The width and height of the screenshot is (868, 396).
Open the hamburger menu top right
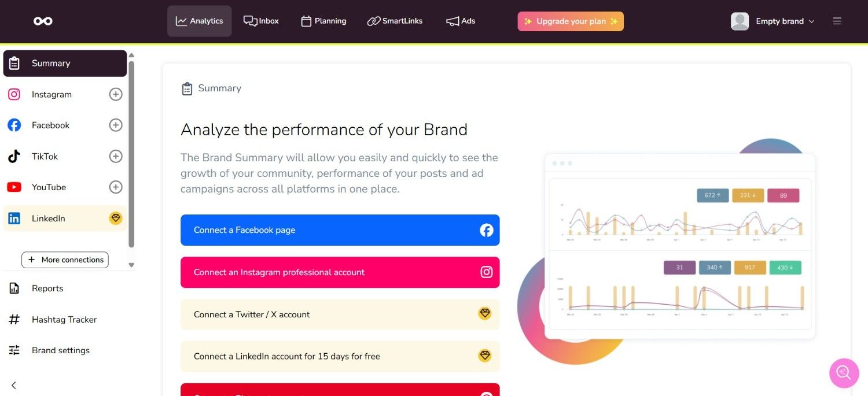837,21
